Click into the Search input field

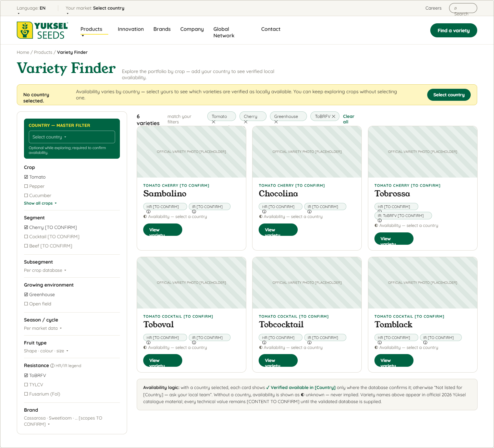pos(463,8)
